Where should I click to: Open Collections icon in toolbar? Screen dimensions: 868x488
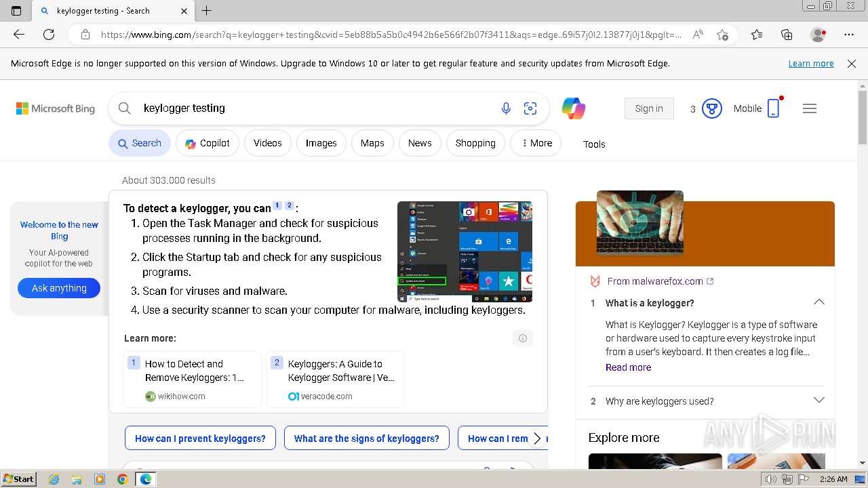[x=787, y=35]
